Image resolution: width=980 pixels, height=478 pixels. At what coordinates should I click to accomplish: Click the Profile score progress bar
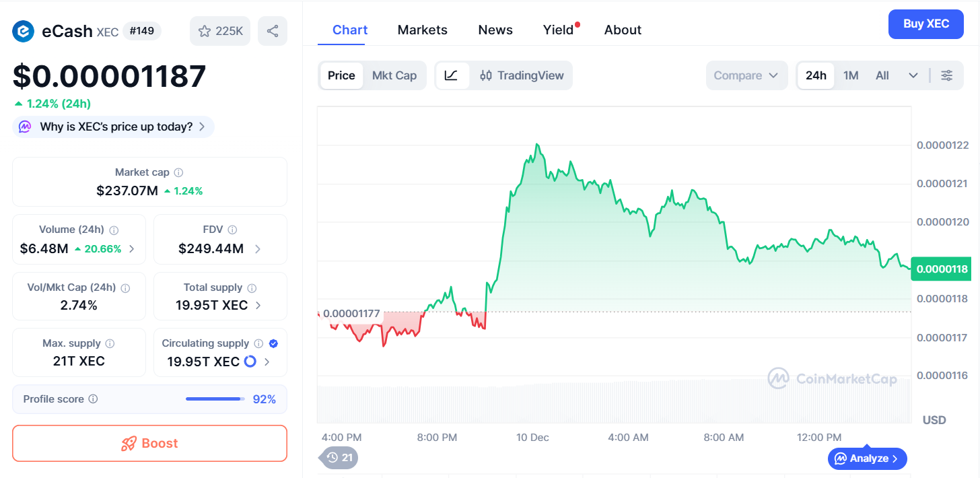[213, 399]
